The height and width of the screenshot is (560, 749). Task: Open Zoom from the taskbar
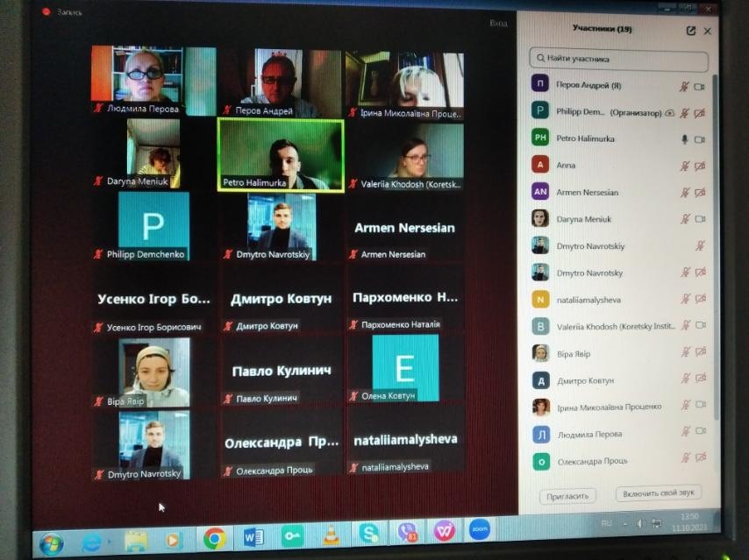tap(479, 529)
